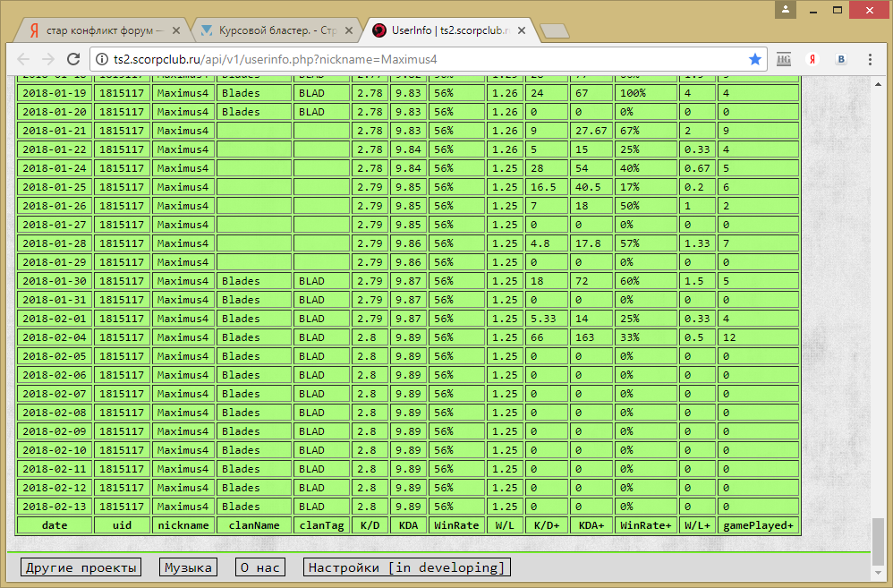Viewport: 893px width, 588px height.
Task: Click the 'W/L+' column footer
Action: pos(698,525)
